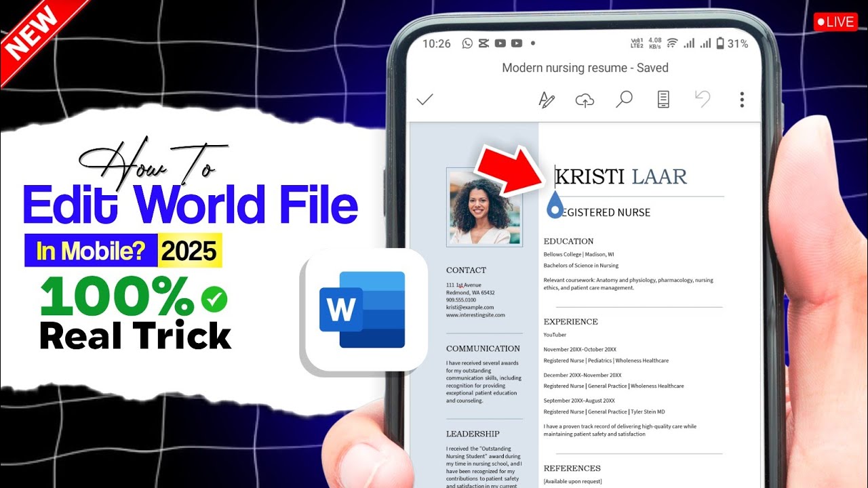Tap the document title 'Modern nursing resume - Saved'

(585, 68)
